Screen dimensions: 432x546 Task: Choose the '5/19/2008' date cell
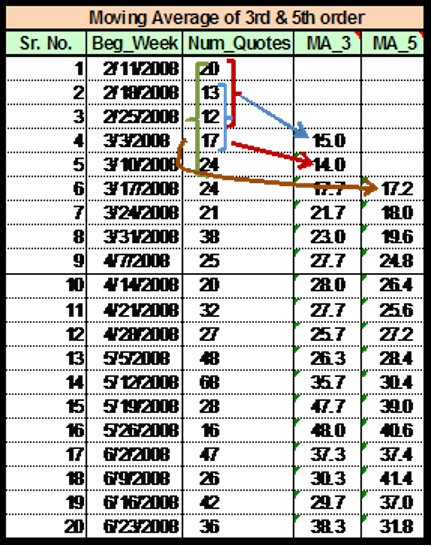point(134,406)
